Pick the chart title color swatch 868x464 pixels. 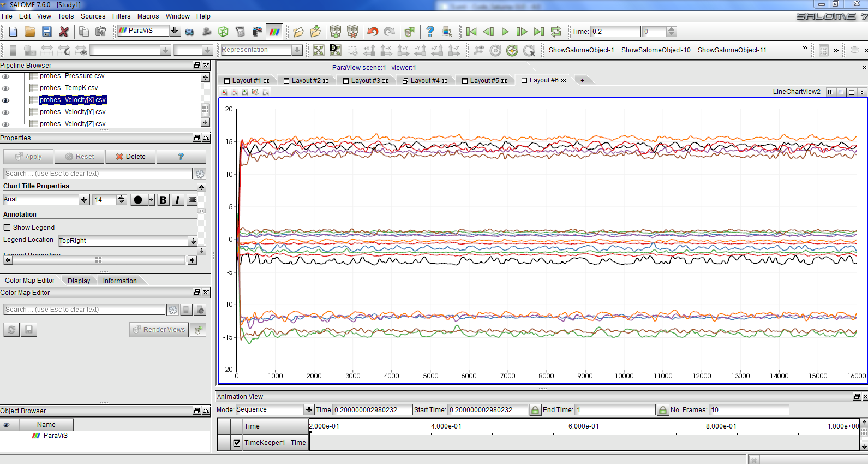pos(138,200)
